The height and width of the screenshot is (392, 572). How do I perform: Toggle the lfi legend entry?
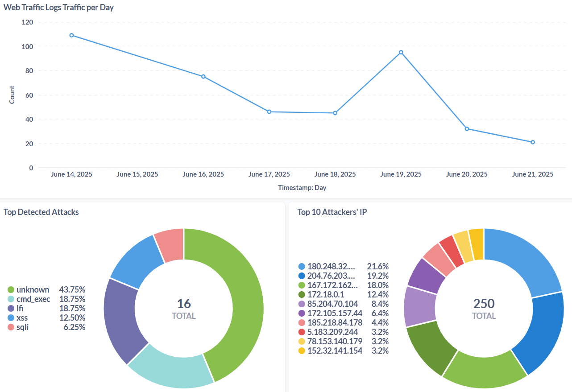coord(21,309)
